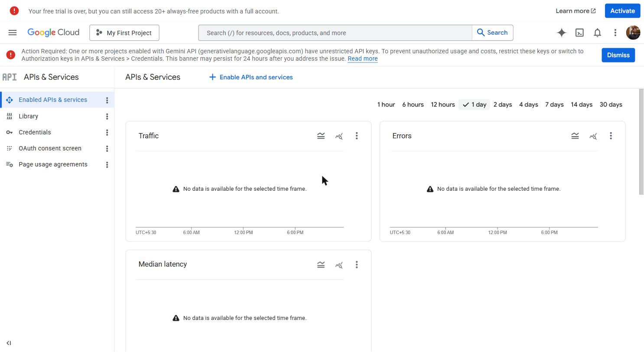Click Enable APIs and services
644x352 pixels.
251,77
